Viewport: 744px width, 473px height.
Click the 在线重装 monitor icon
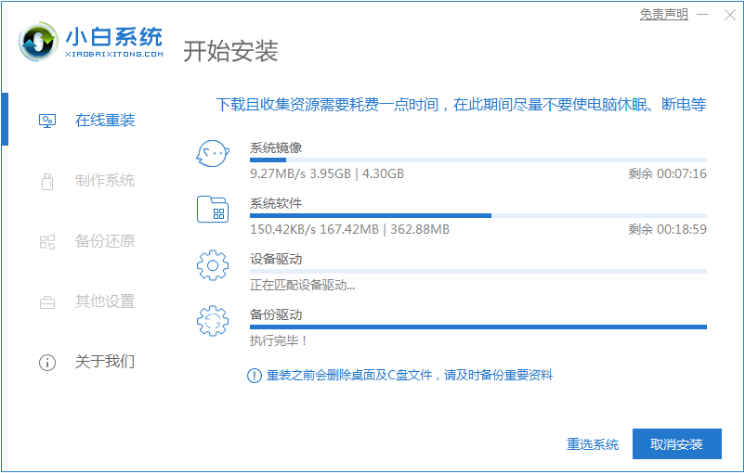47,121
